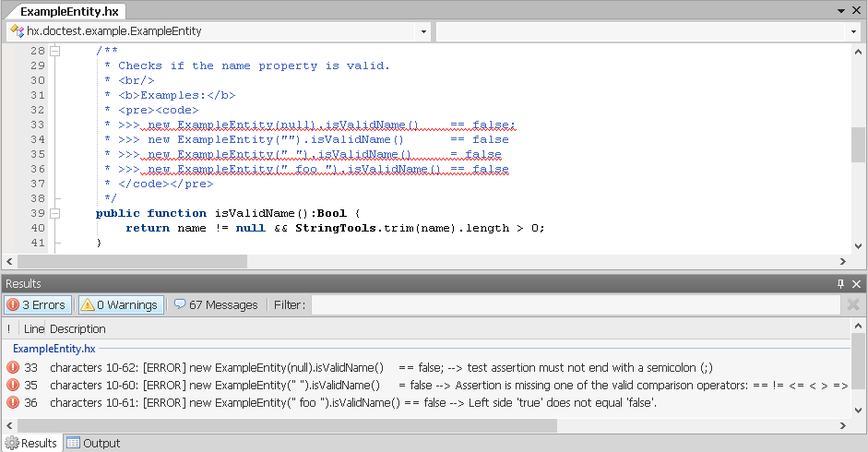Viewport: 868px width, 452px height.
Task: Click the <b>Examples:</b> comment line
Action: (x=176, y=95)
